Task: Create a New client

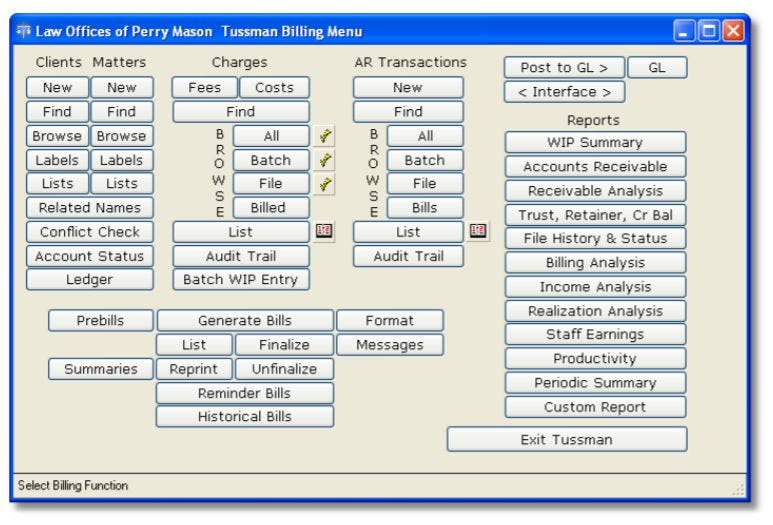Action: pyautogui.click(x=57, y=87)
